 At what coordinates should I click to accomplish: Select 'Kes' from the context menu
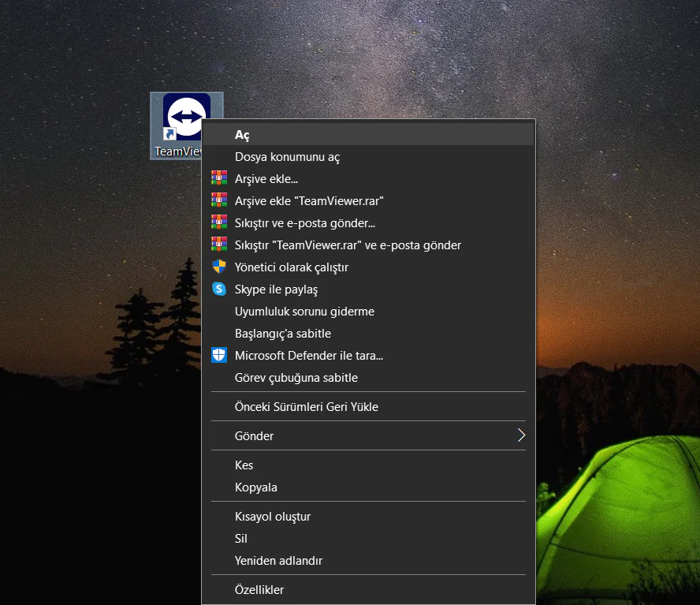coord(244,465)
